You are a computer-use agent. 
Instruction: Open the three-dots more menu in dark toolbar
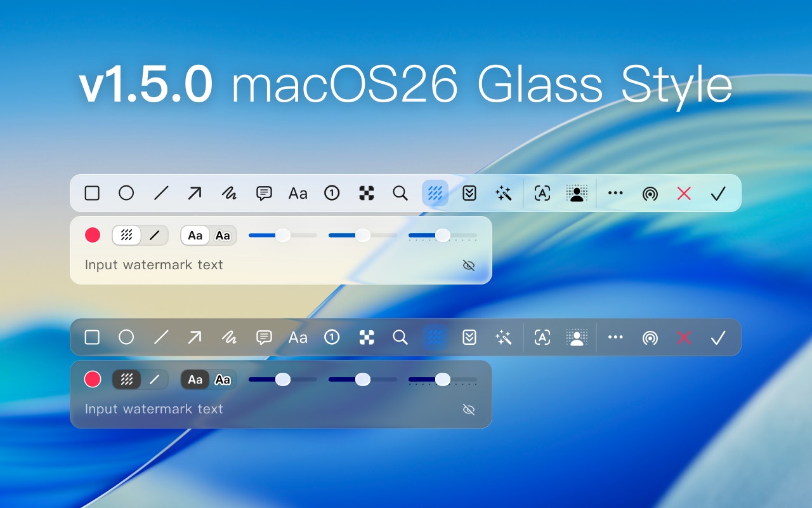pos(615,337)
